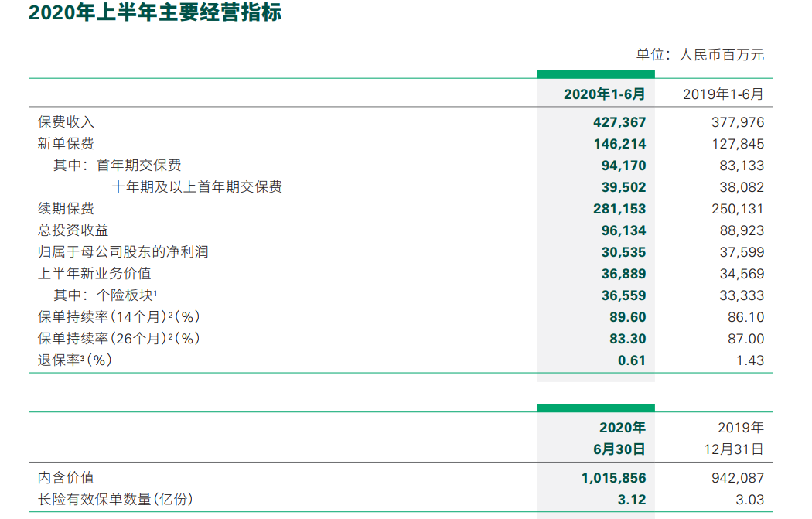This screenshot has height=519, width=812.
Task: Click the label 上半年新业务价值
Action: 94,274
